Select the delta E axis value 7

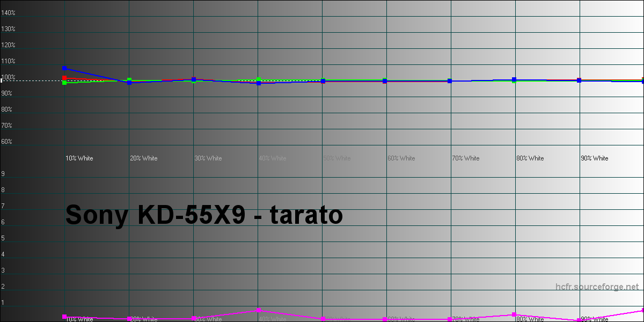pyautogui.click(x=3, y=206)
